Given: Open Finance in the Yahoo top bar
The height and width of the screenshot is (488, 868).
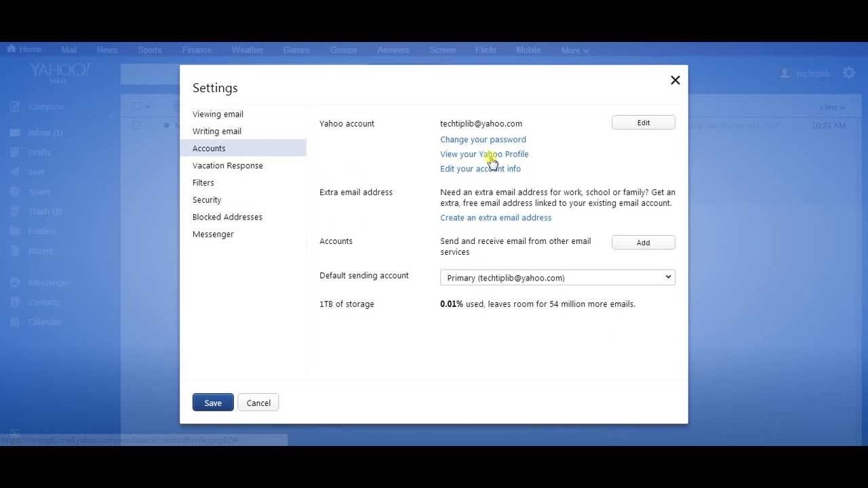Looking at the screenshot, I should (197, 50).
